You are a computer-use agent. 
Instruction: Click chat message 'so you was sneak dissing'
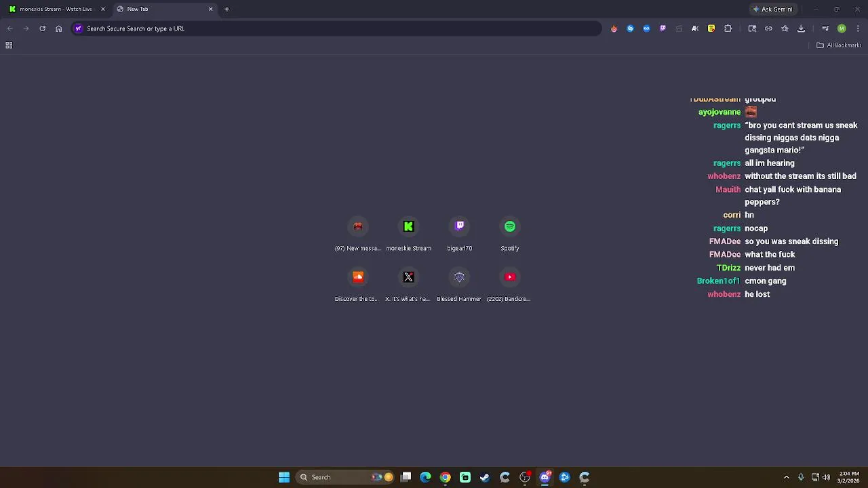[791, 241]
